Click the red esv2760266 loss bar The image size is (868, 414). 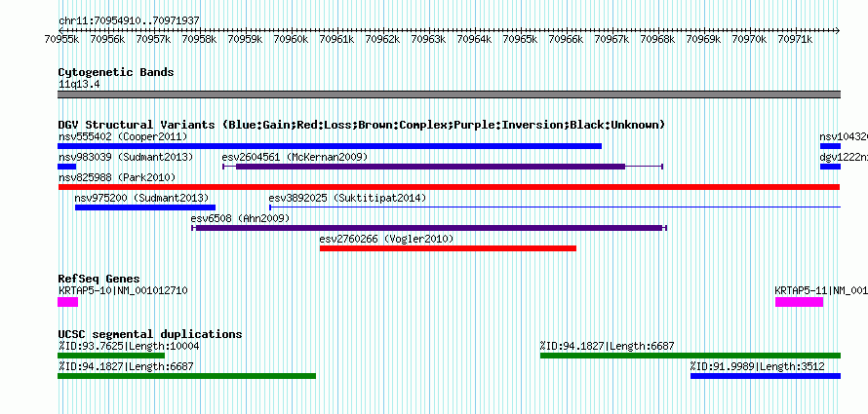pyautogui.click(x=448, y=248)
